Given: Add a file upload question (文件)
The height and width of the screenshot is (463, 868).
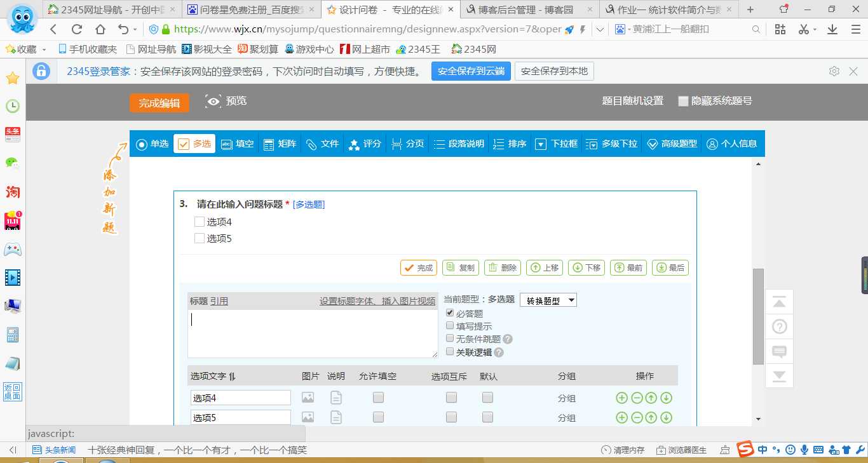Looking at the screenshot, I should tap(322, 144).
